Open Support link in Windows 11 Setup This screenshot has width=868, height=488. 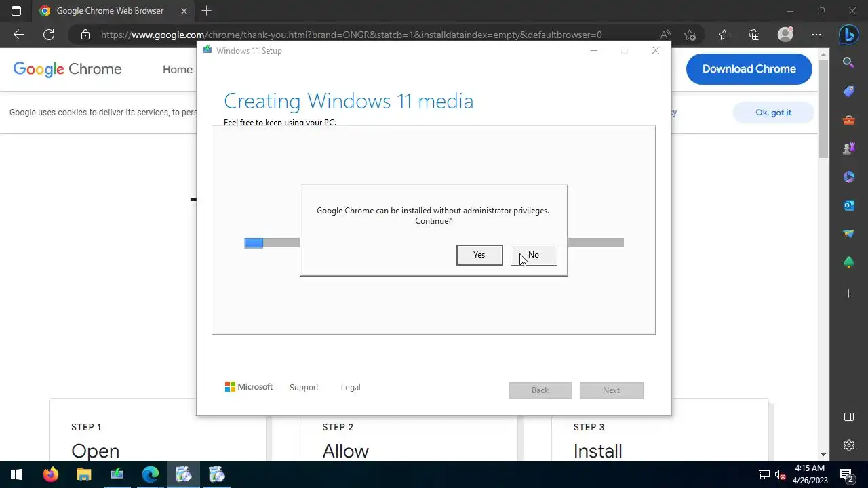pos(304,388)
